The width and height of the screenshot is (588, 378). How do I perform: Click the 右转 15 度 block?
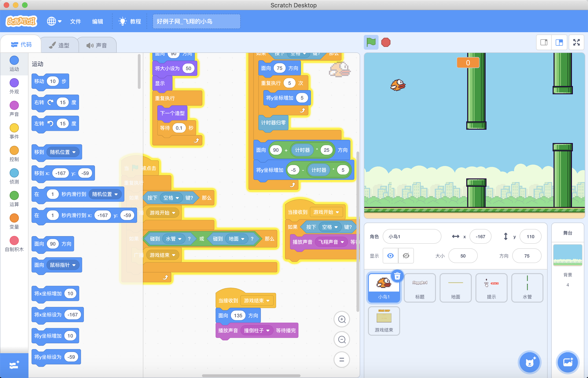(55, 103)
